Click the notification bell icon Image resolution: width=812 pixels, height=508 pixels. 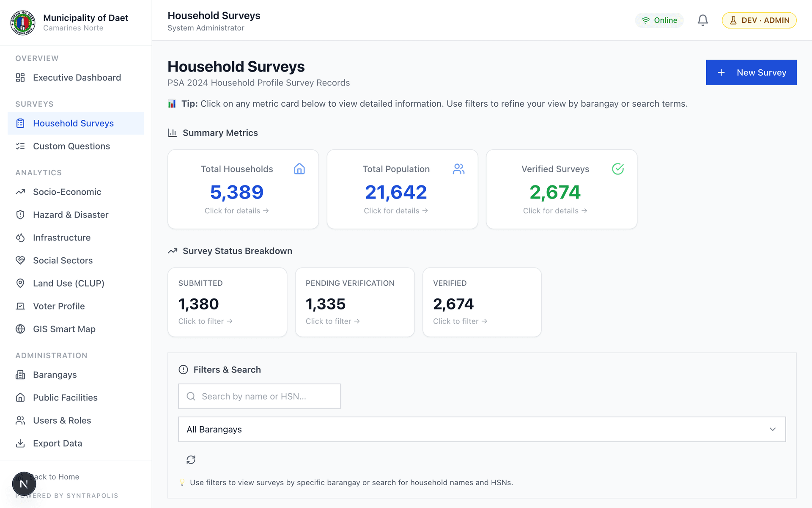pos(702,20)
